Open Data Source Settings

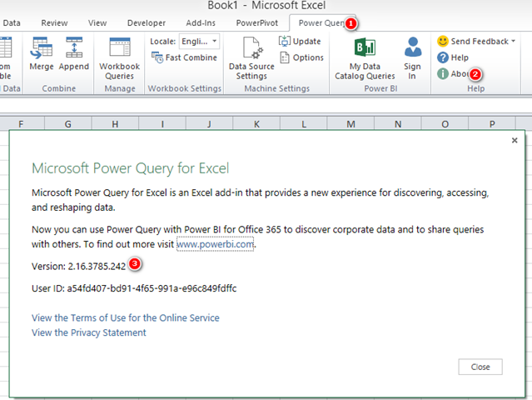pos(251,58)
